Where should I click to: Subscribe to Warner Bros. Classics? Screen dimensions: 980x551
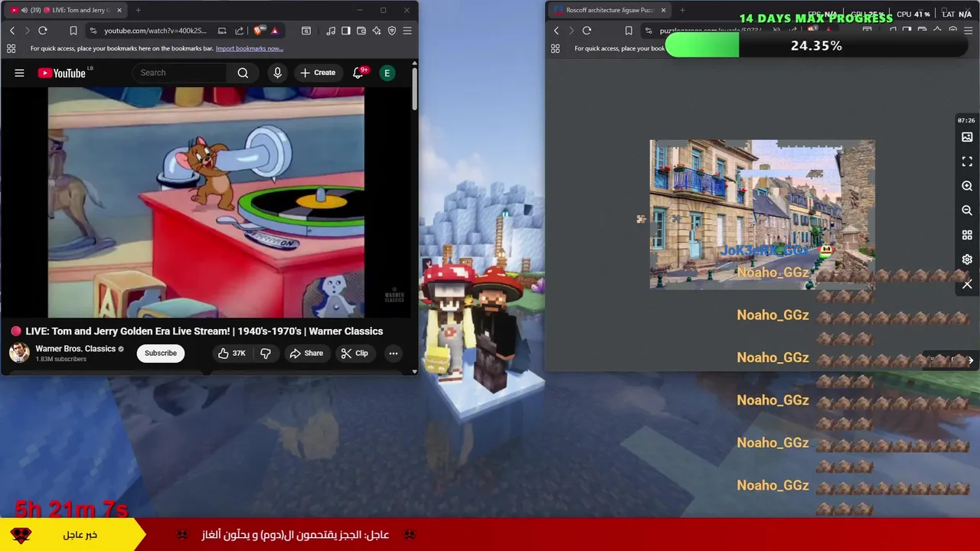(161, 353)
